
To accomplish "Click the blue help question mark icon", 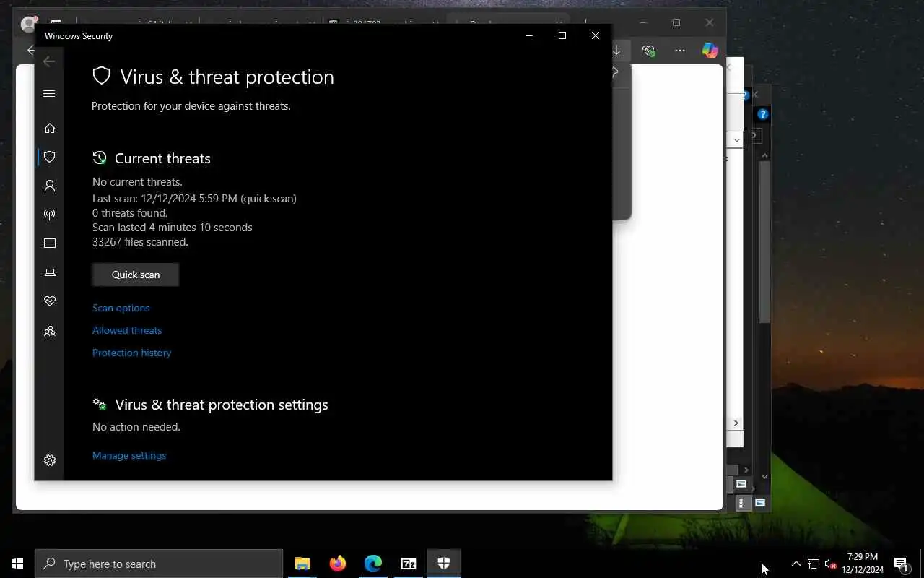I will coord(763,114).
